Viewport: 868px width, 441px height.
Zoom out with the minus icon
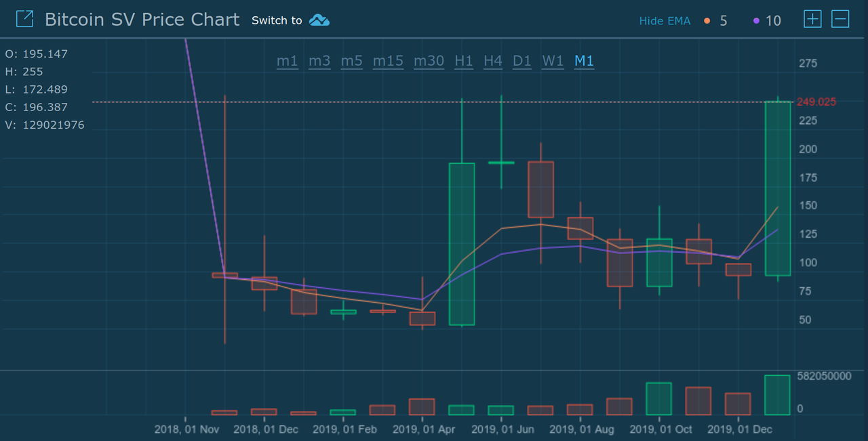[840, 19]
